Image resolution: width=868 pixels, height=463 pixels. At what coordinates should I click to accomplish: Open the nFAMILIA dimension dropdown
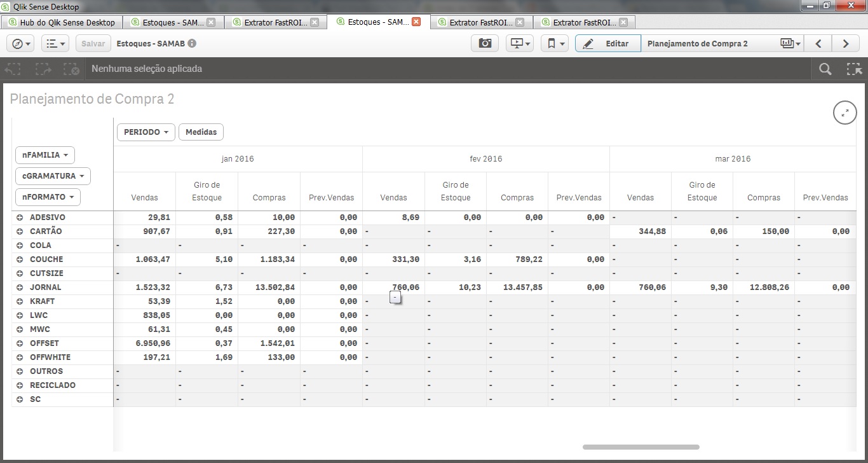(45, 155)
